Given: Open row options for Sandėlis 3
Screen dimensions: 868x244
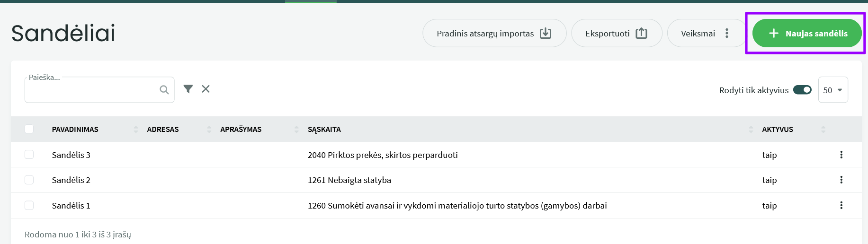Looking at the screenshot, I should (841, 155).
